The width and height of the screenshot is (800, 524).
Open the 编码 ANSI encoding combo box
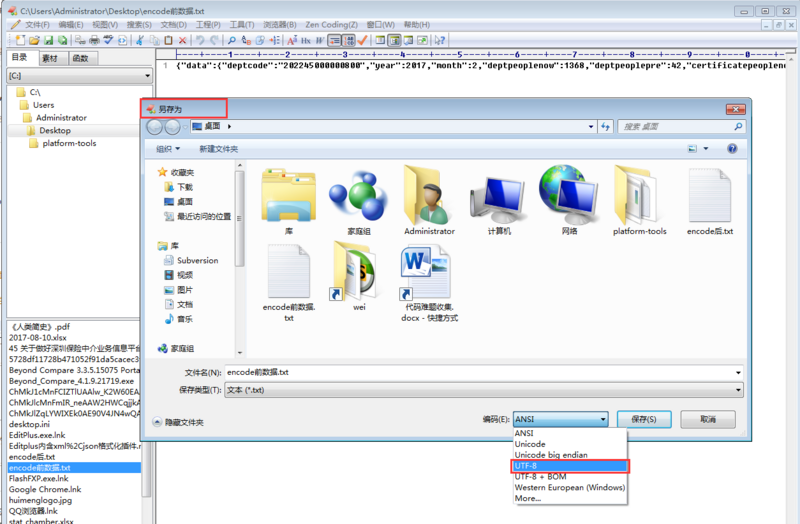(560, 419)
